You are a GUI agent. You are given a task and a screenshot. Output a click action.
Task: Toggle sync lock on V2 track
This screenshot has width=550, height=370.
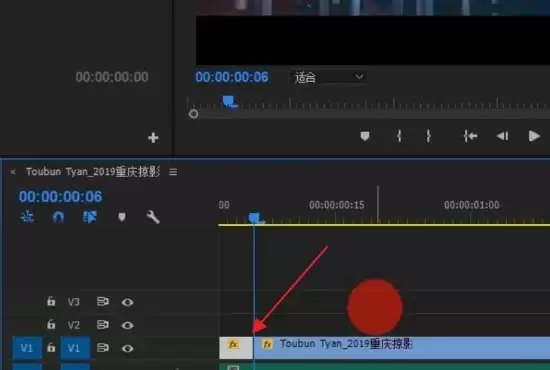point(102,325)
